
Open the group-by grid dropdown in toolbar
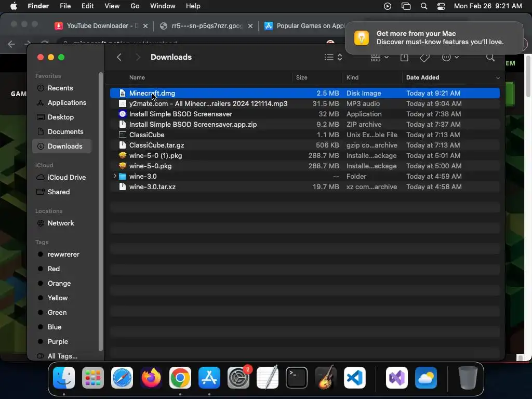click(379, 57)
